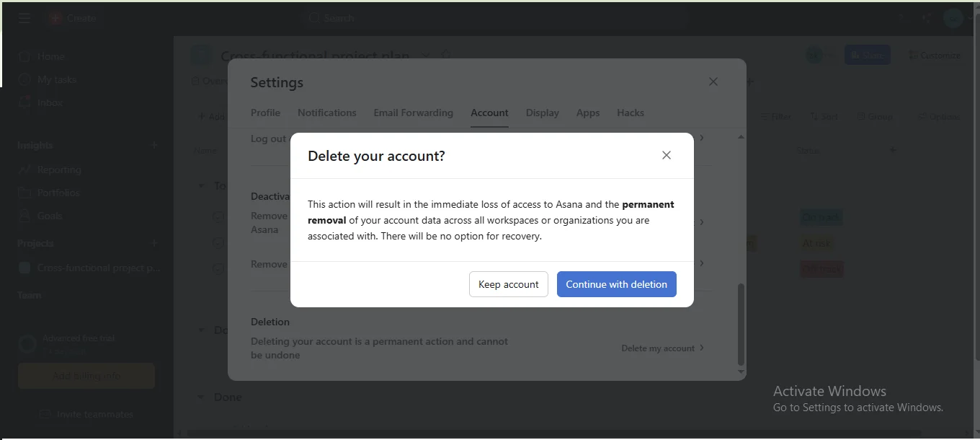
Task: Click the red Create plus icon
Action: 55,18
